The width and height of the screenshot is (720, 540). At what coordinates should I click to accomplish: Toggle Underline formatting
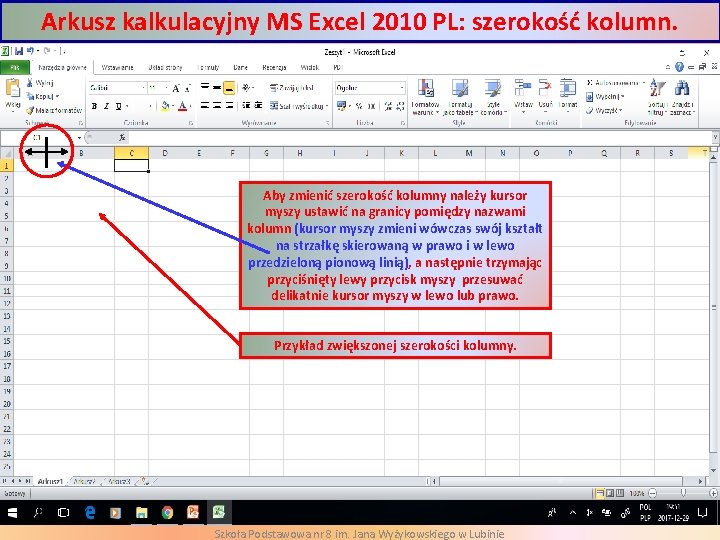pyautogui.click(x=118, y=106)
